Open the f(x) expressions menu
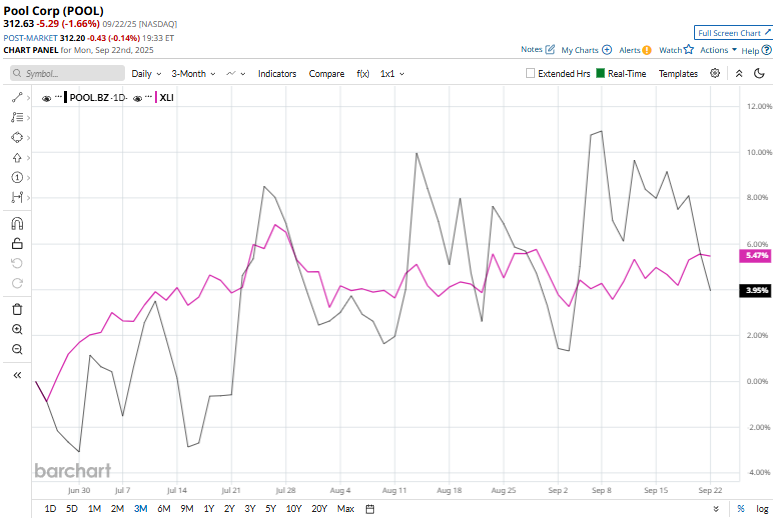This screenshot has width=773, height=522. click(363, 73)
